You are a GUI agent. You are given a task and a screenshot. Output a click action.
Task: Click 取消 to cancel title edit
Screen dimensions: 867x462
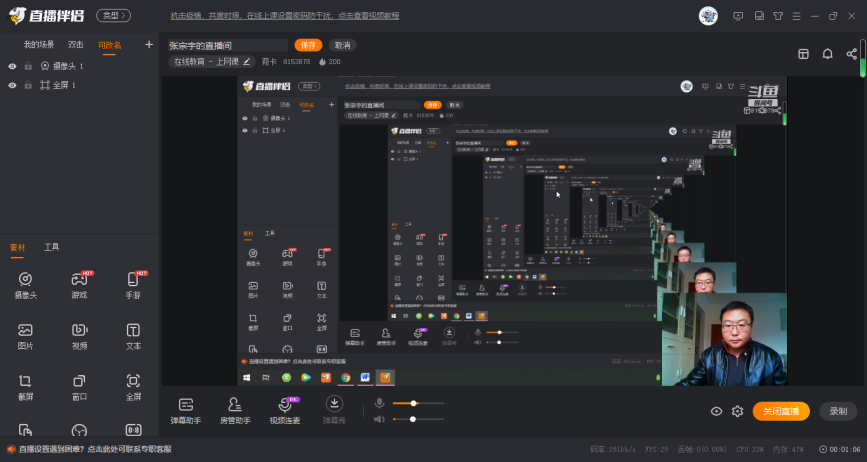click(343, 45)
